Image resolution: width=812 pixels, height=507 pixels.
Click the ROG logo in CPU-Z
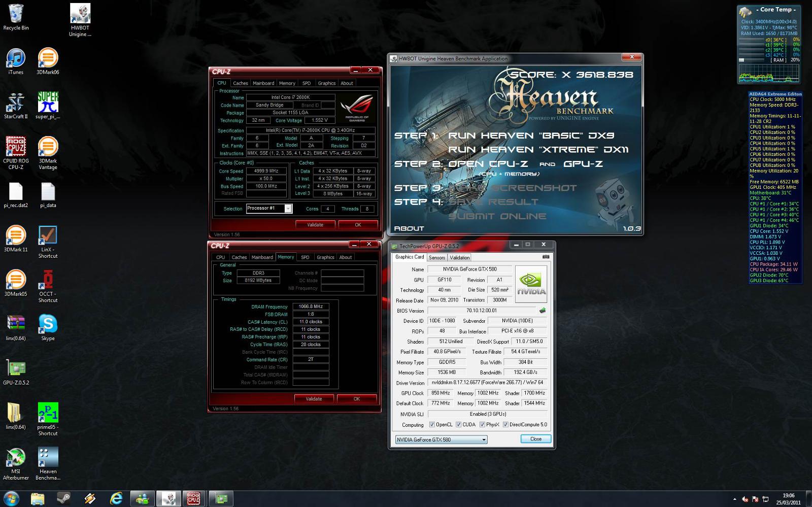click(357, 108)
